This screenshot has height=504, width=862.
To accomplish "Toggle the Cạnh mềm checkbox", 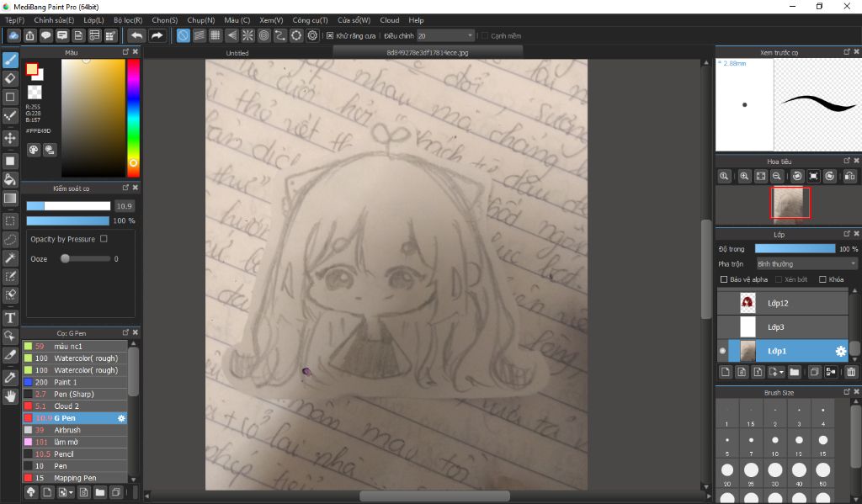I will pos(485,35).
